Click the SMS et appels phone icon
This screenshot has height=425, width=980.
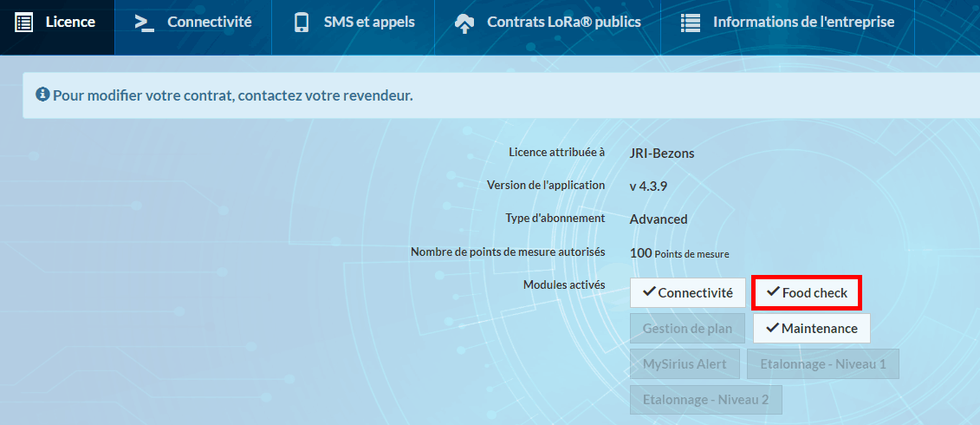[x=302, y=23]
